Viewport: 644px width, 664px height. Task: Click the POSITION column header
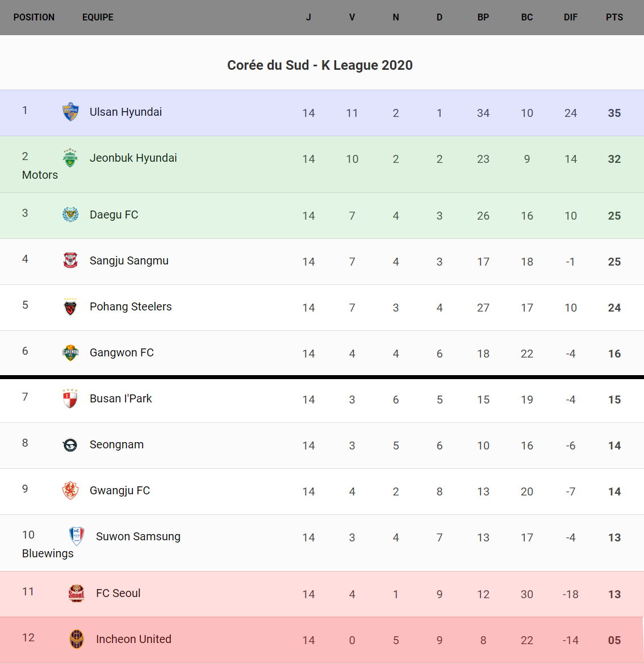pos(34,17)
